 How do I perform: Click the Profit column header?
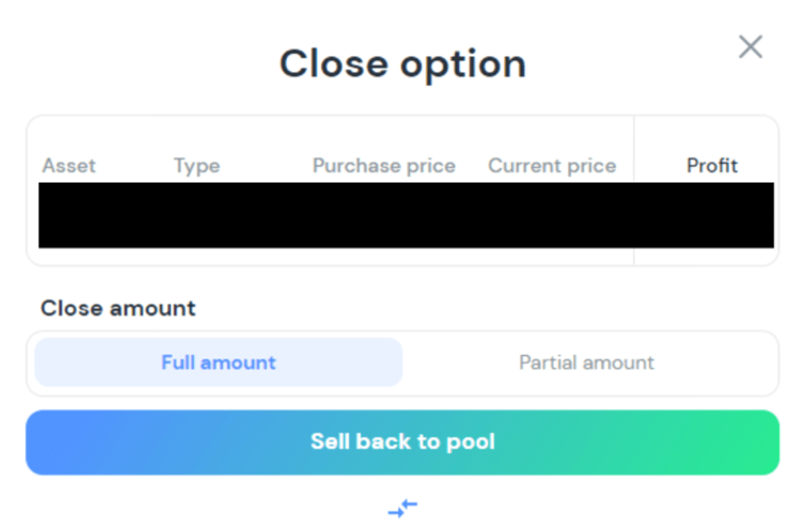pyautogui.click(x=712, y=166)
